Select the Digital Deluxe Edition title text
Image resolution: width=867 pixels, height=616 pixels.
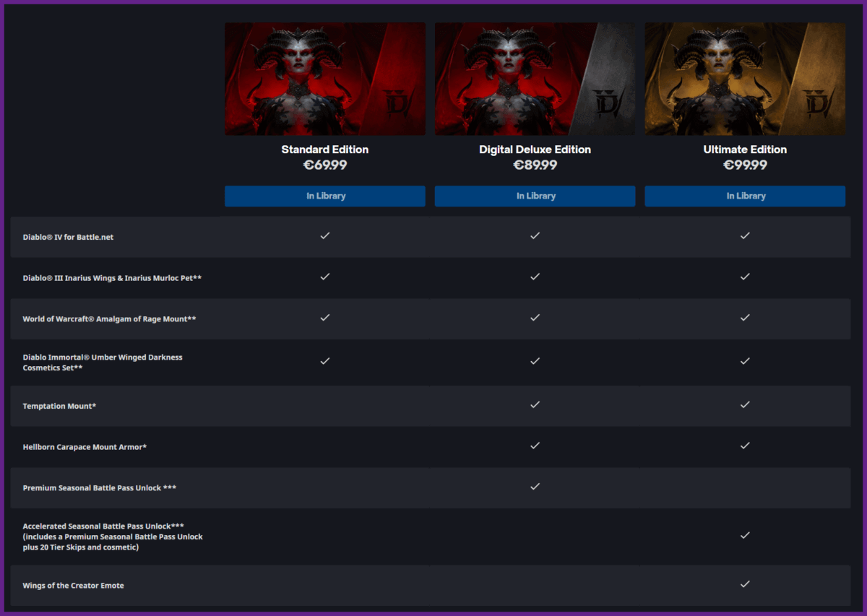pos(535,149)
